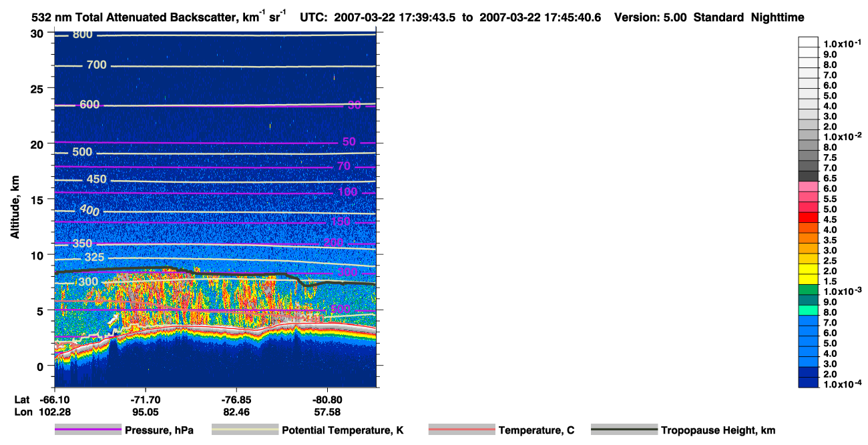This screenshot has width=868, height=445.
Task: Click the red Temperature legend line sample
Action: [x=462, y=430]
